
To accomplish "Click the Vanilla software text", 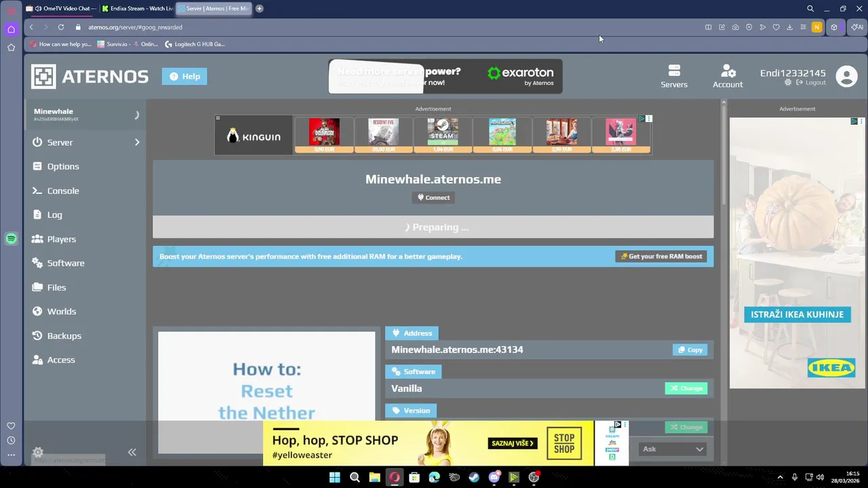I will 406,388.
